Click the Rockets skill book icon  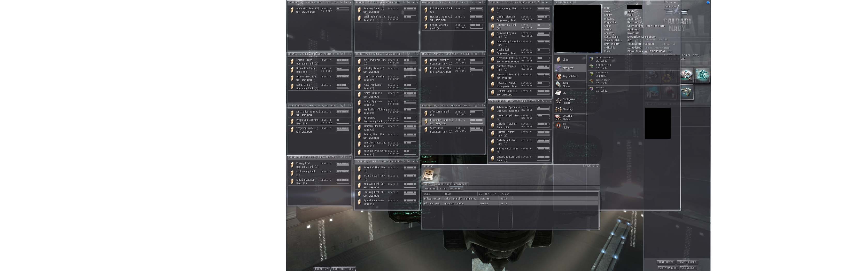tap(426, 70)
